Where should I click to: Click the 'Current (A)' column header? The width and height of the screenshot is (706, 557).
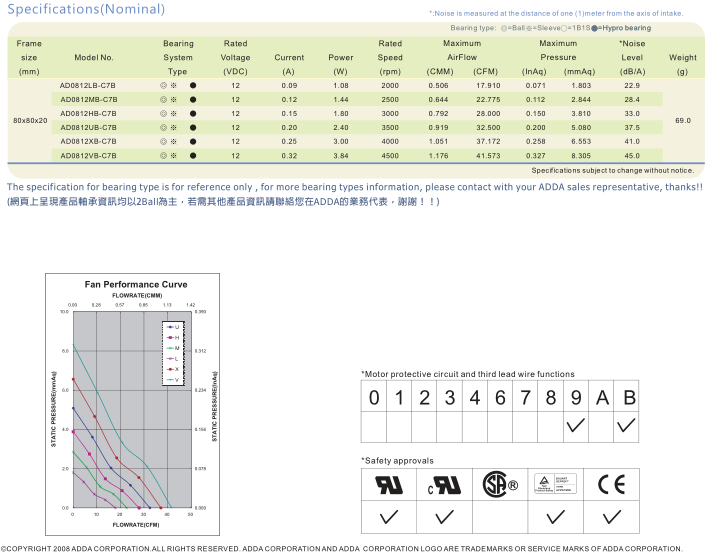pos(289,64)
